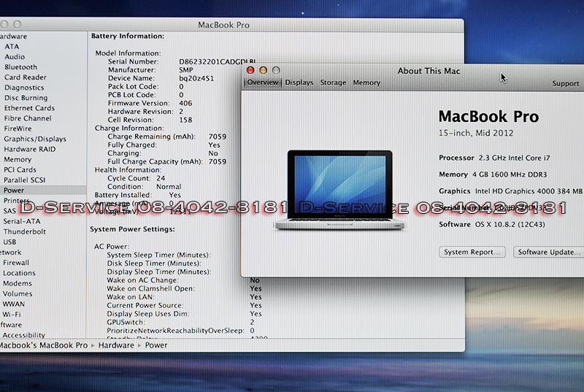584x392 pixels.
Task: Open the Displays tab
Action: 299,82
